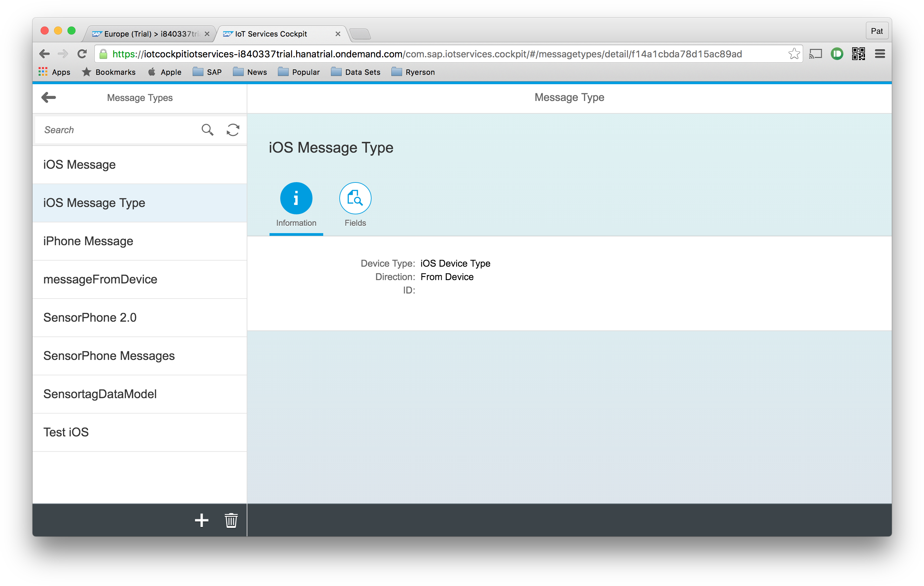Image resolution: width=924 pixels, height=586 pixels.
Task: Select the iPhone Message list item
Action: click(x=140, y=241)
